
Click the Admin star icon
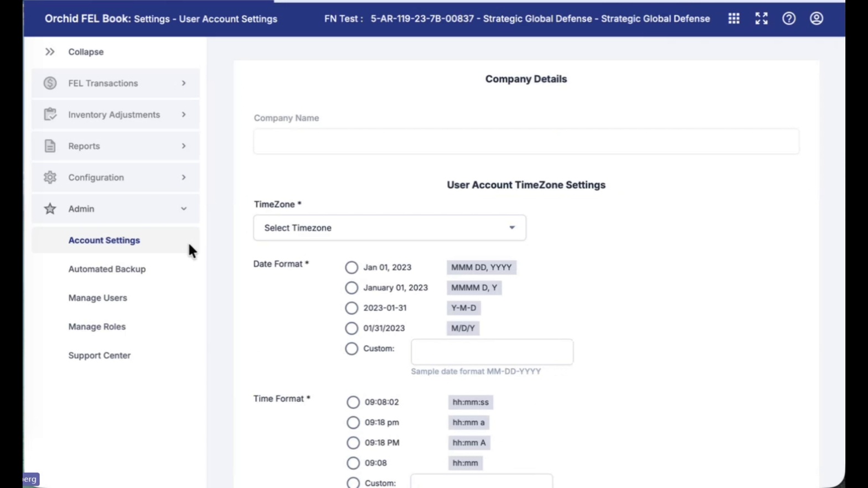tap(50, 209)
